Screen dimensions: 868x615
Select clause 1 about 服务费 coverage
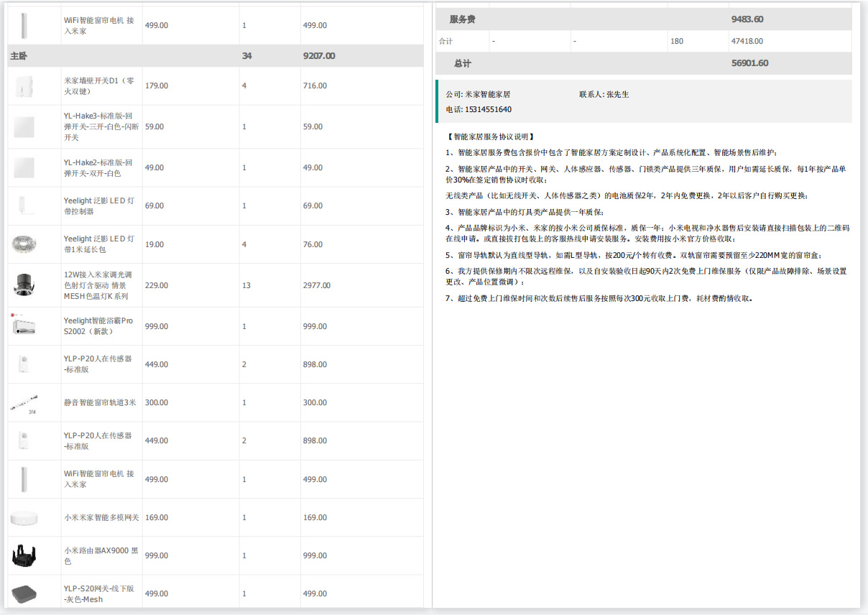611,153
